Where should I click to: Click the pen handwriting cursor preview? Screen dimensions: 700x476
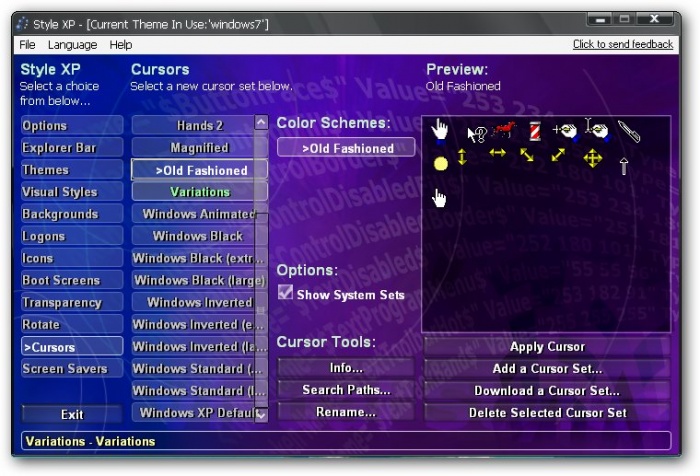point(629,132)
